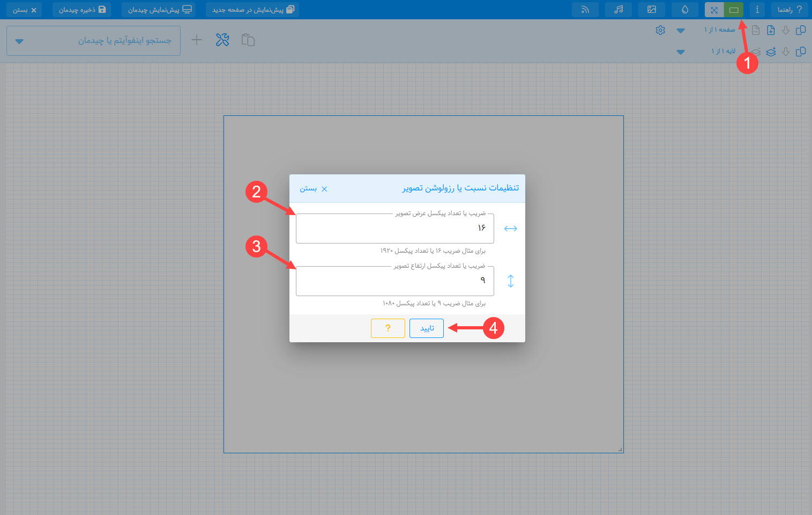Click the water drop color icon
Viewport: 812px width, 515px height.
(685, 10)
